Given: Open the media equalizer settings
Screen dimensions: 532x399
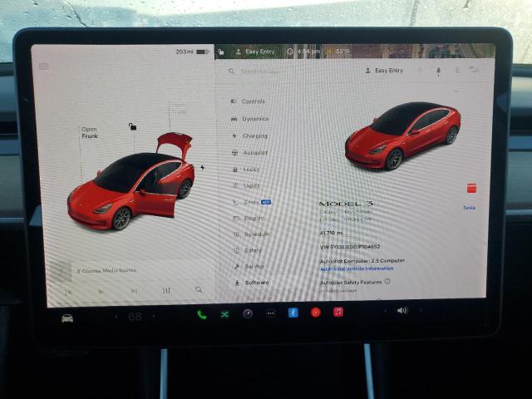Looking at the screenshot, I should click(x=166, y=290).
